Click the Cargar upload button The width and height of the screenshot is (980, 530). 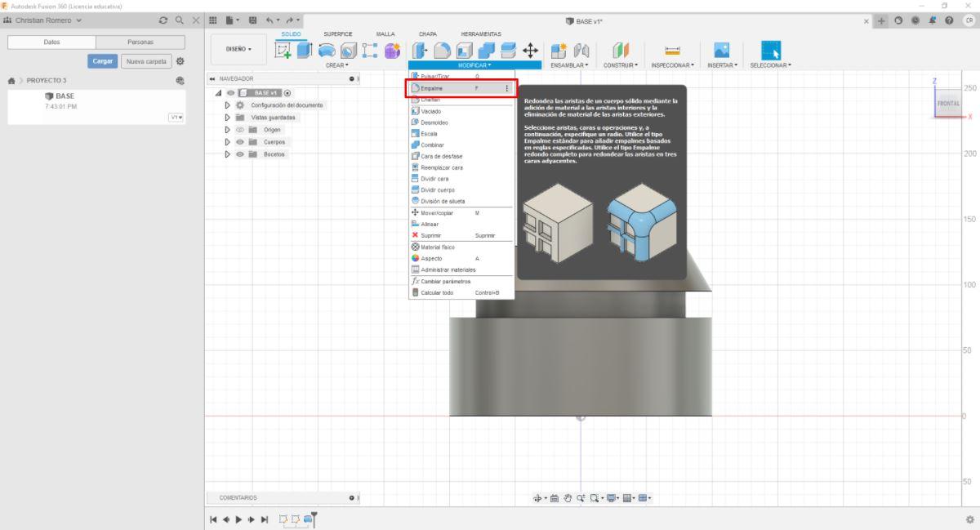pyautogui.click(x=102, y=60)
